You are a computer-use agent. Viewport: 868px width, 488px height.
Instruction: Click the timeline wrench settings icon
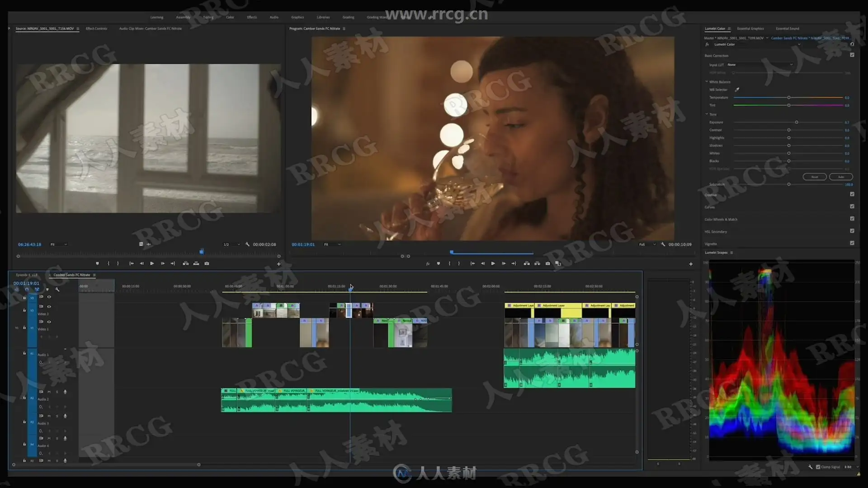[57, 289]
